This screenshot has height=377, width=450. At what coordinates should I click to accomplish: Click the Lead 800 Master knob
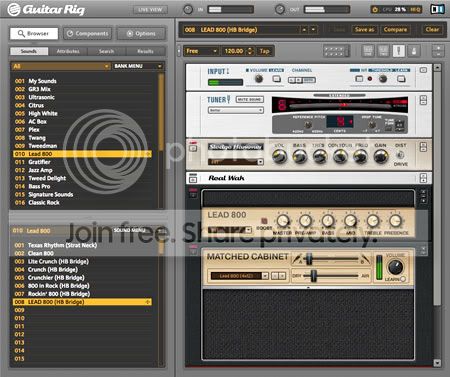pyautogui.click(x=283, y=221)
